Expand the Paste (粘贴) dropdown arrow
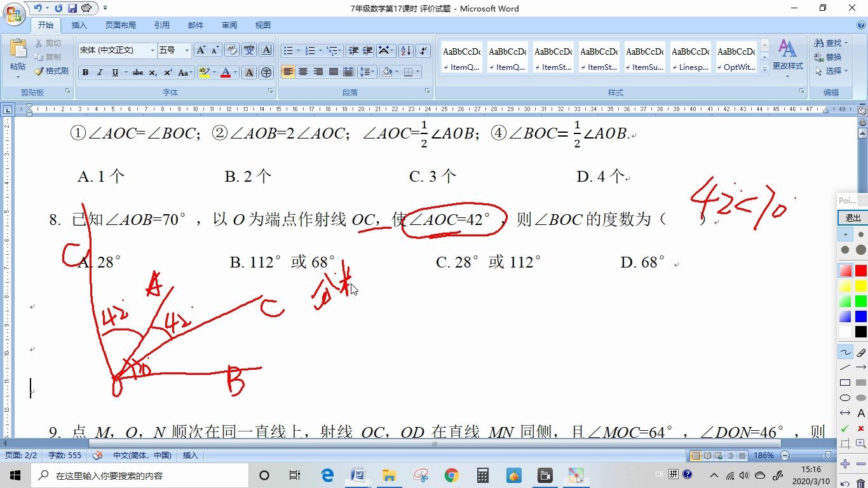The width and height of the screenshot is (868, 488). coord(18,77)
